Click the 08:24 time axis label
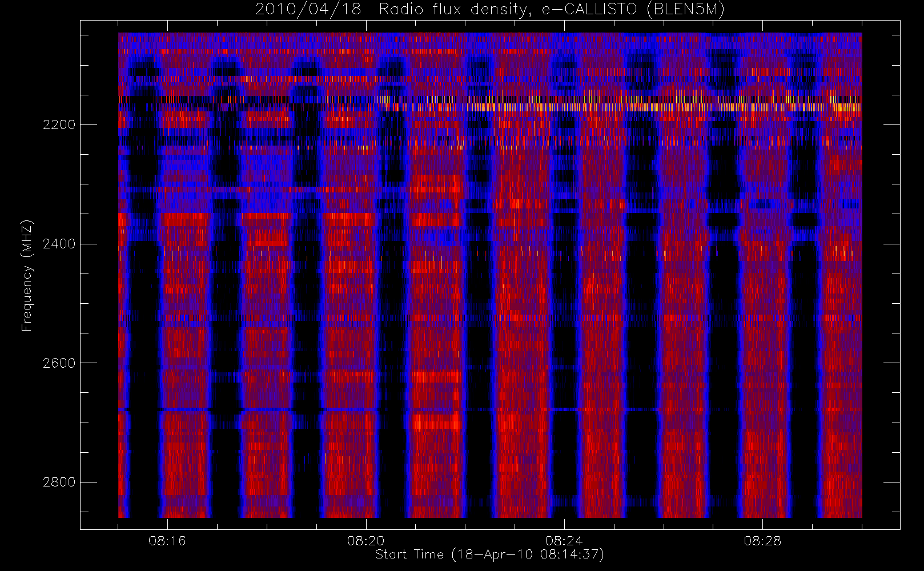This screenshot has height=571, width=924. pyautogui.click(x=564, y=541)
